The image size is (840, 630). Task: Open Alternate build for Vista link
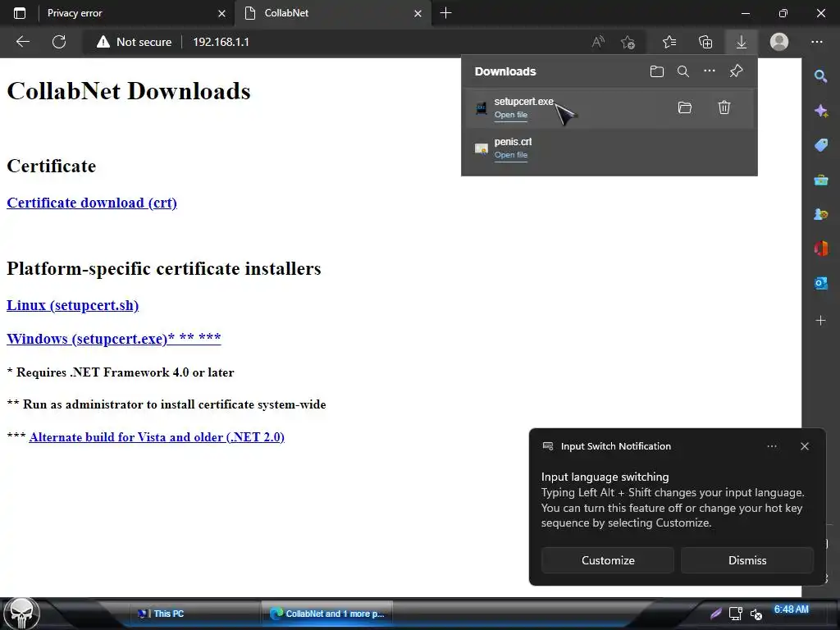point(157,437)
